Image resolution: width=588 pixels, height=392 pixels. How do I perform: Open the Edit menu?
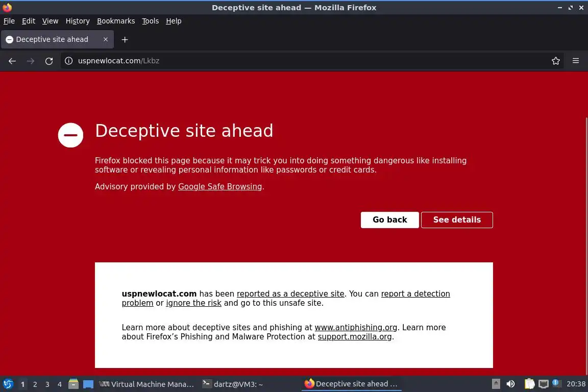pos(29,21)
